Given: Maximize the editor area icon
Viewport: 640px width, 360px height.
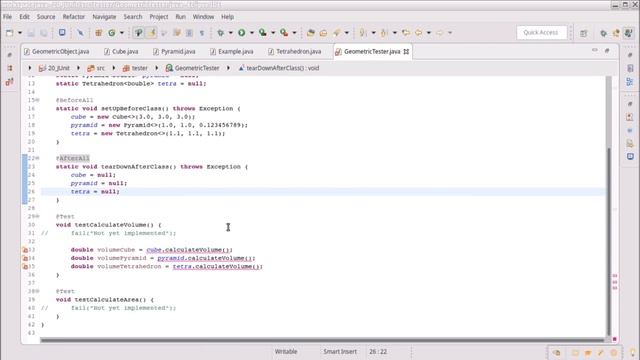Looking at the screenshot, I should (607, 50).
